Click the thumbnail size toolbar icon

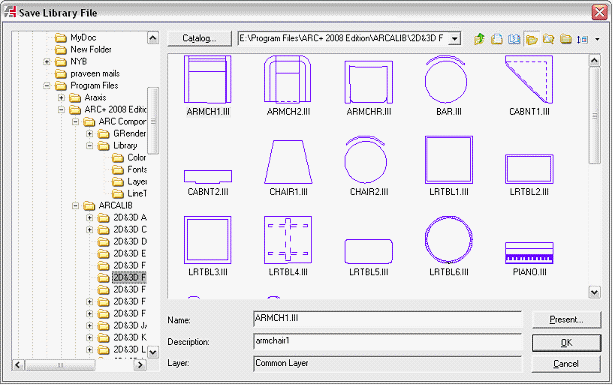pos(583,39)
